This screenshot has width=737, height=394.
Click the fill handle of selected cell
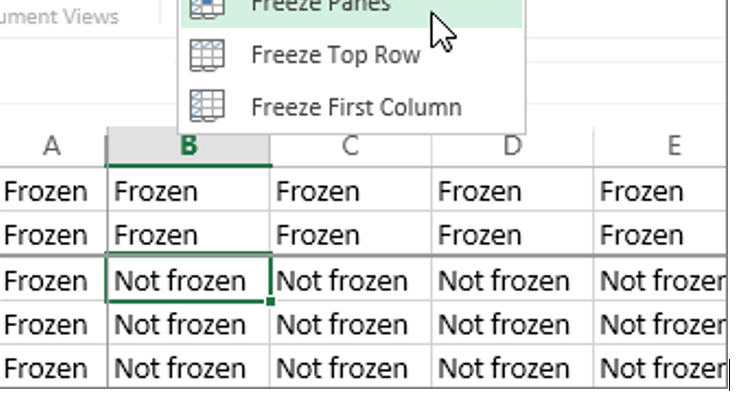tap(270, 301)
